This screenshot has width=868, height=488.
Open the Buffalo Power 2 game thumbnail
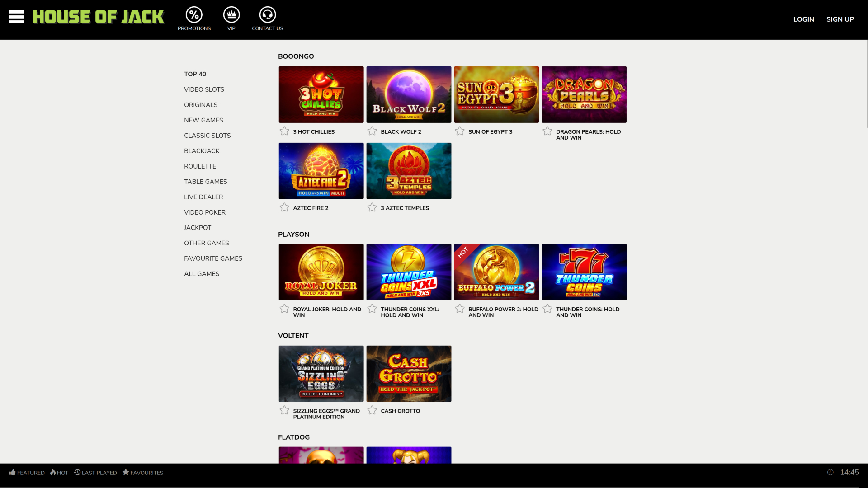496,272
